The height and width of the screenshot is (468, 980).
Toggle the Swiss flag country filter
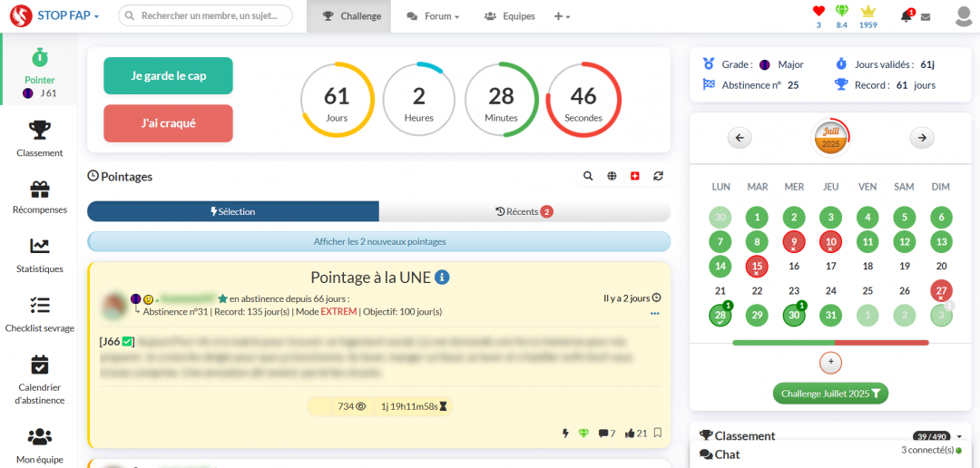click(634, 176)
